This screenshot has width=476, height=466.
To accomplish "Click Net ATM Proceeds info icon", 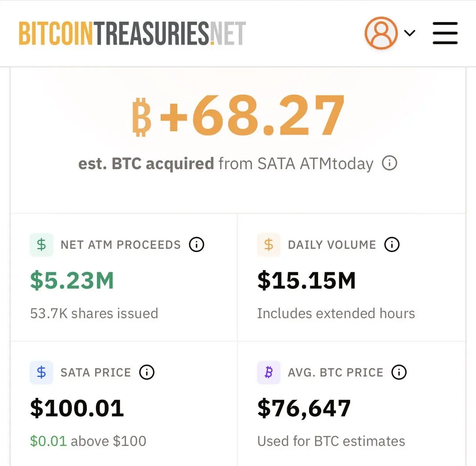I will [x=196, y=244].
